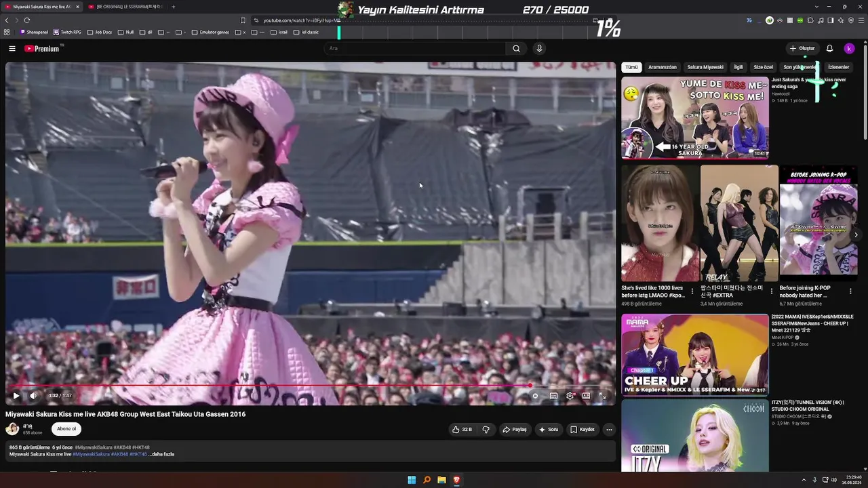The image size is (868, 488).
Task: Select the Aramanızdan filter chip
Action: click(x=663, y=67)
